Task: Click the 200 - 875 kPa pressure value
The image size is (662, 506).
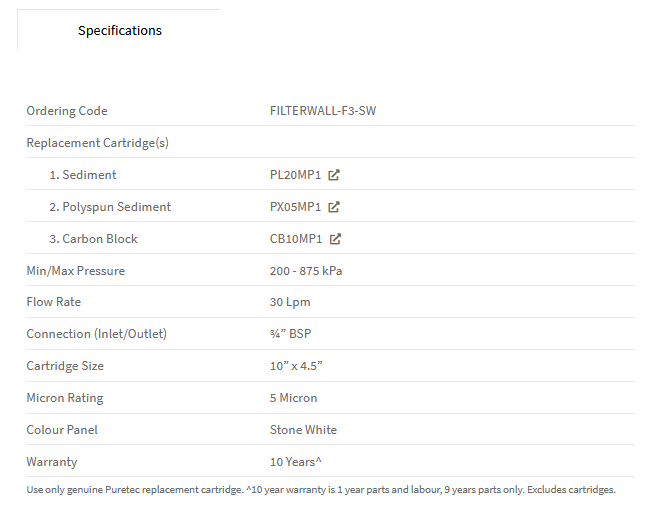Action: point(306,271)
